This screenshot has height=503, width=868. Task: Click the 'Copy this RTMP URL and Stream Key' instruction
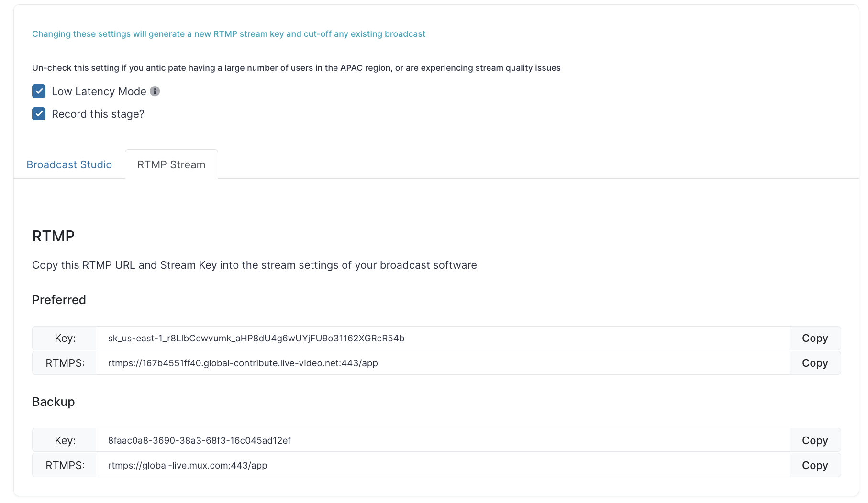(x=255, y=265)
